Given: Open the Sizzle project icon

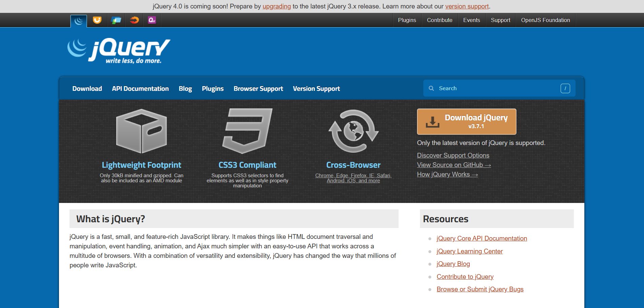Looking at the screenshot, I should coord(134,20).
